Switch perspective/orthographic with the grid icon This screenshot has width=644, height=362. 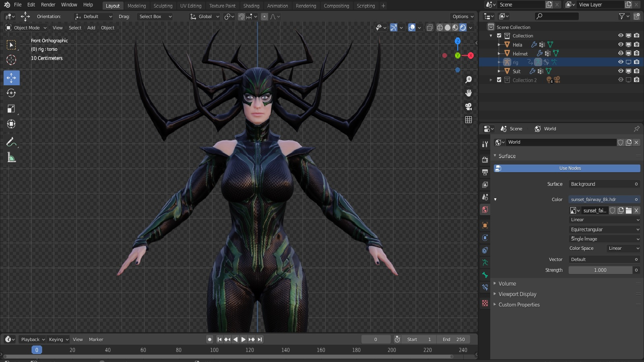click(469, 120)
